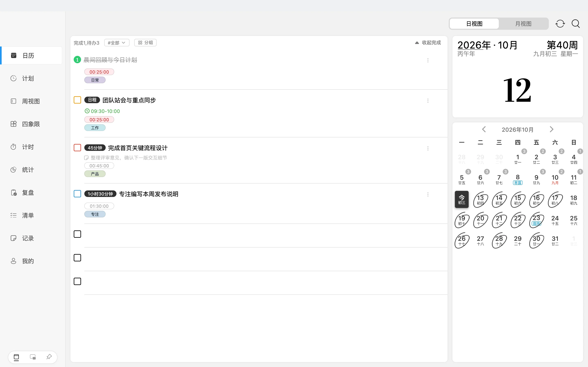The width and height of the screenshot is (588, 367).
Task: Mark 专注编写本周发布说明 as complete
Action: tap(77, 194)
